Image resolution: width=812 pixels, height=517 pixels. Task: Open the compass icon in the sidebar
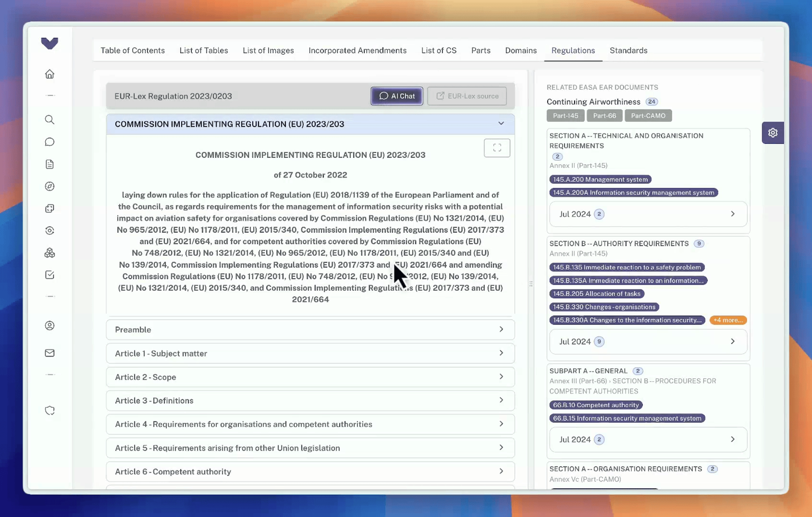pyautogui.click(x=49, y=186)
